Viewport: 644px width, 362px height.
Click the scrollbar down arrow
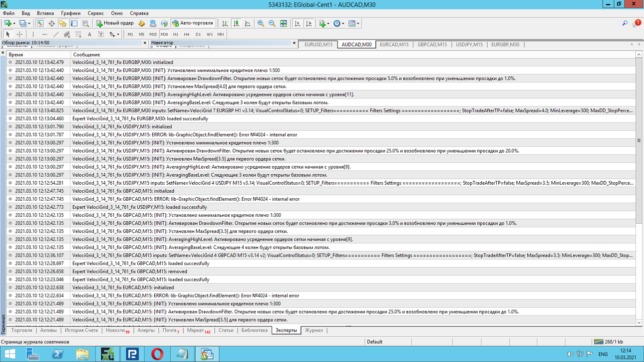click(639, 323)
